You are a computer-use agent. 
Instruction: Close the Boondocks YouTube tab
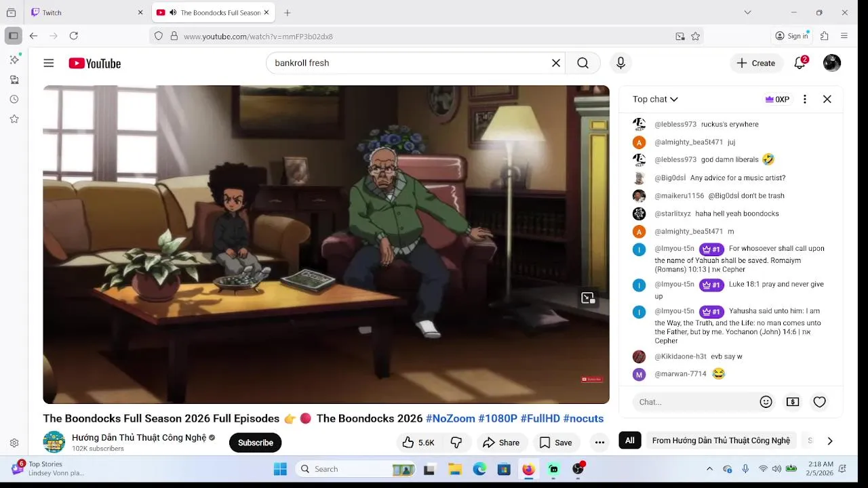coord(267,12)
